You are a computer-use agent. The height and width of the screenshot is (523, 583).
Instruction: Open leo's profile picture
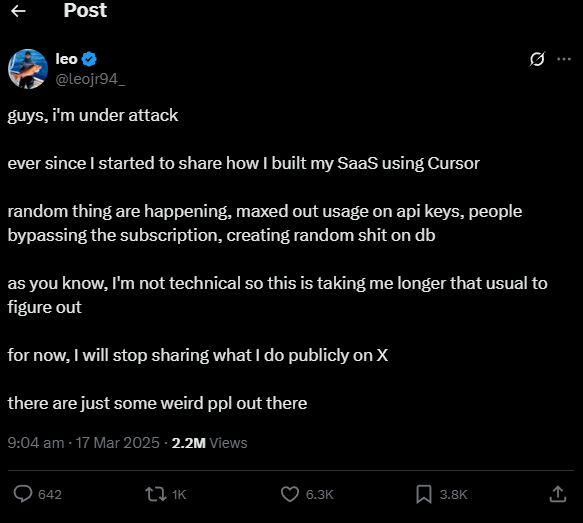28,69
